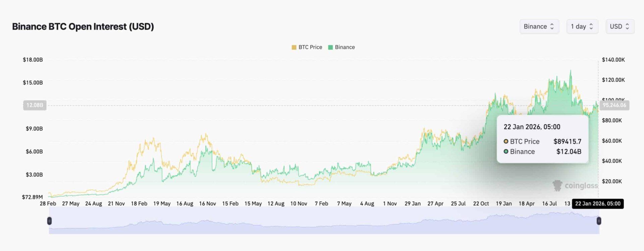This screenshot has height=251, width=644.
Task: Click the 95,246.06 right axis price label
Action: [614, 105]
